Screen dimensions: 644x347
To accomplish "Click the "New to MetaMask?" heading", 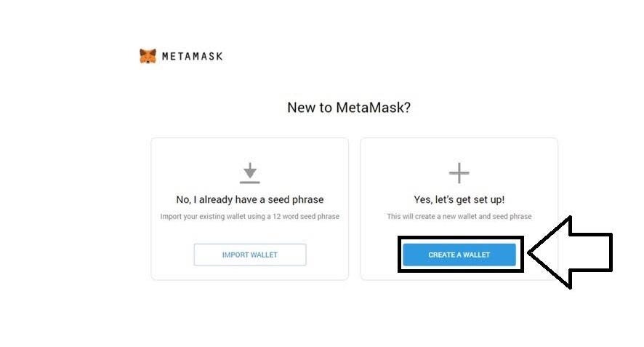I will tap(349, 108).
